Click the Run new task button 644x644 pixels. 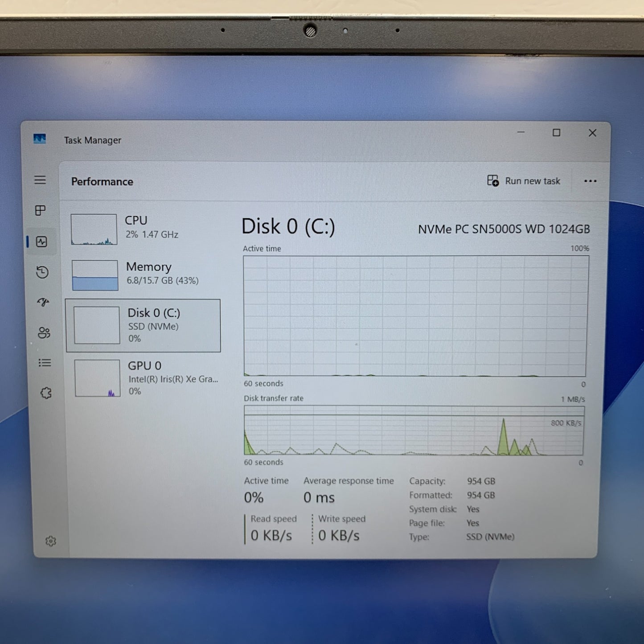coord(524,181)
